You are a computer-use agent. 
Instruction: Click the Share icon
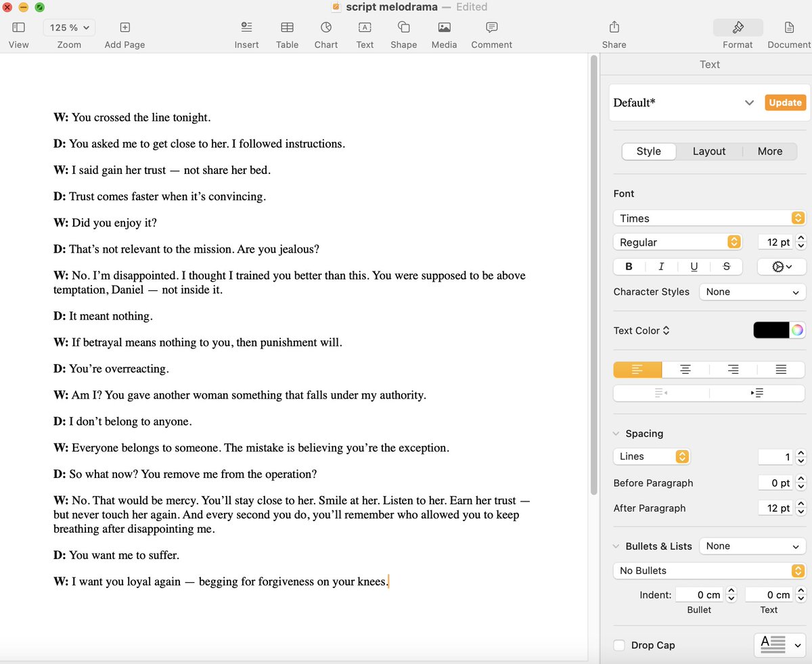614,27
